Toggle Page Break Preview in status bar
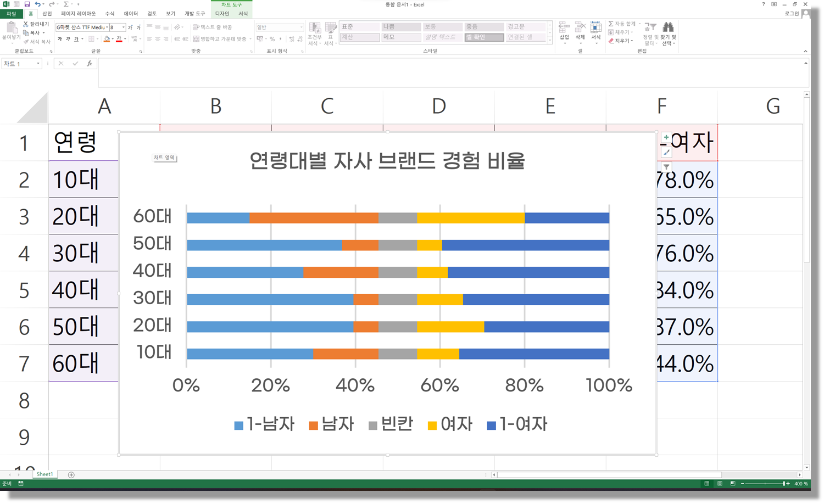Viewport: 824px width, 504px height. pos(733,484)
